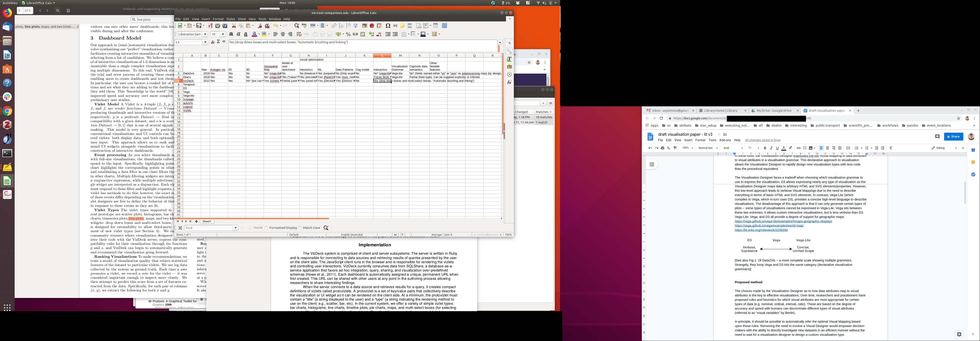Open the Sheet menu in Calc
The height and width of the screenshot is (341, 980).
point(241,19)
